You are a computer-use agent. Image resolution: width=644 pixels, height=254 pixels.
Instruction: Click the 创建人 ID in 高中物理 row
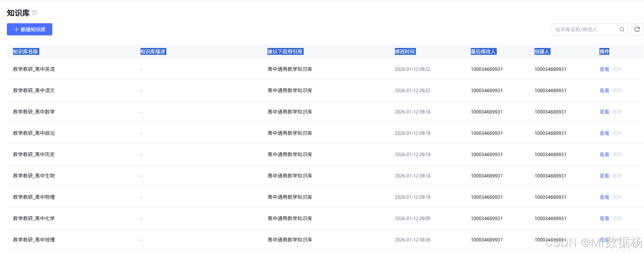click(x=551, y=197)
